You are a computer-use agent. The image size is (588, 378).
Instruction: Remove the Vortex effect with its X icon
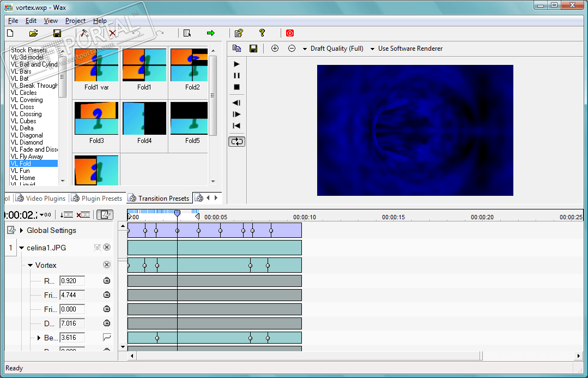pos(107,265)
